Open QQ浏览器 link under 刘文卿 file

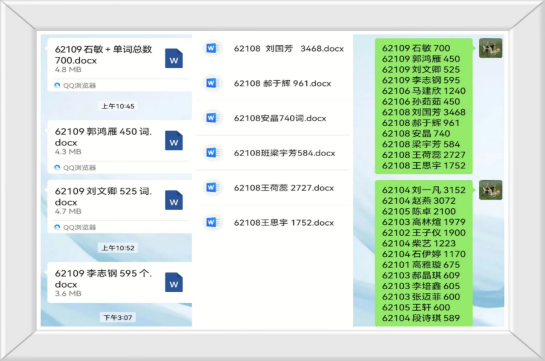75,227
